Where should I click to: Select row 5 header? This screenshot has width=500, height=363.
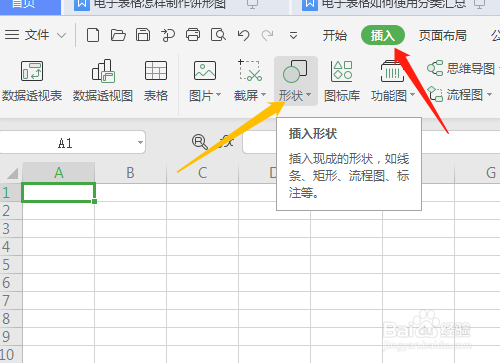tap(11, 264)
